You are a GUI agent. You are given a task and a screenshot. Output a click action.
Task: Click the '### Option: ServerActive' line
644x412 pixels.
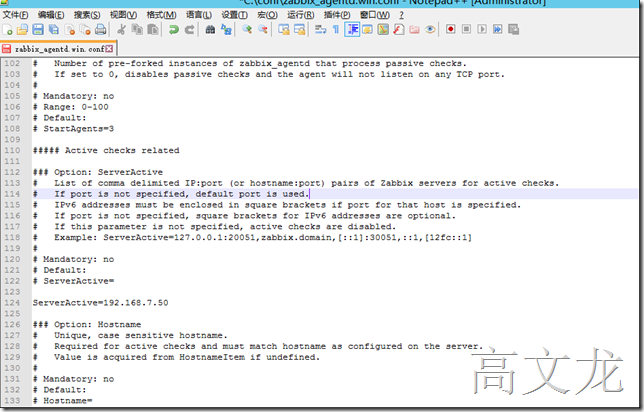click(x=98, y=172)
